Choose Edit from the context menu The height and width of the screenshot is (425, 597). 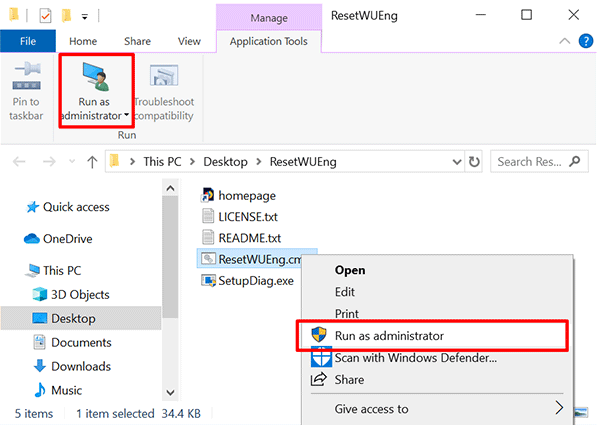click(437, 292)
